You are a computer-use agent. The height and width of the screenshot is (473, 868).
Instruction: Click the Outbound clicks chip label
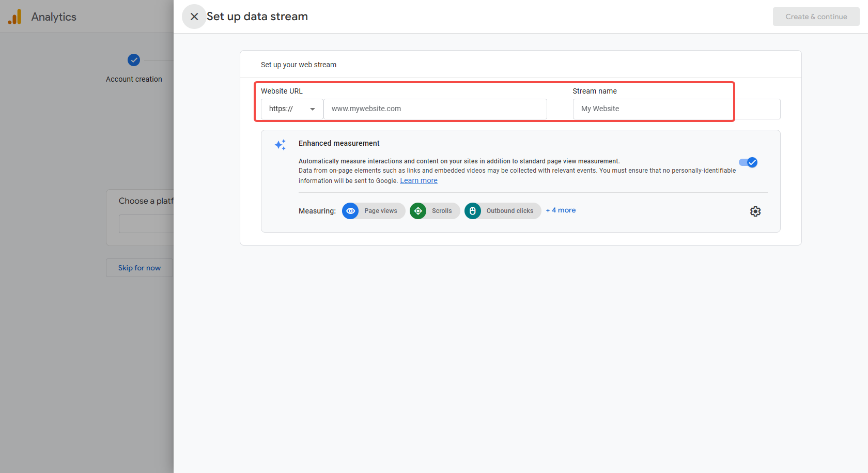(x=510, y=211)
